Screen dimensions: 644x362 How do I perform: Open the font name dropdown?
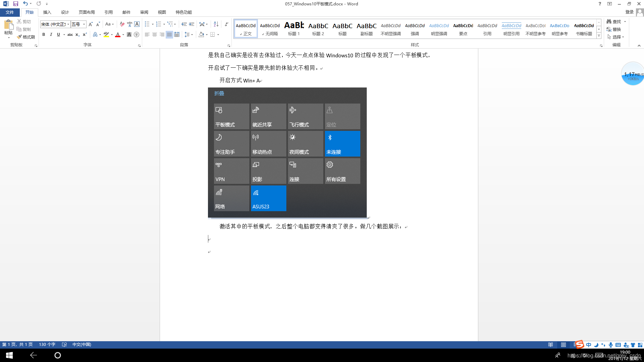point(68,24)
